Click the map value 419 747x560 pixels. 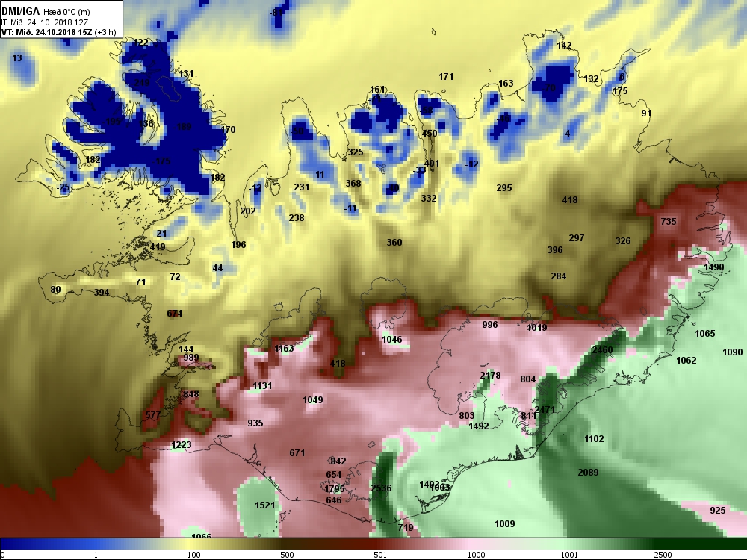tap(158, 247)
